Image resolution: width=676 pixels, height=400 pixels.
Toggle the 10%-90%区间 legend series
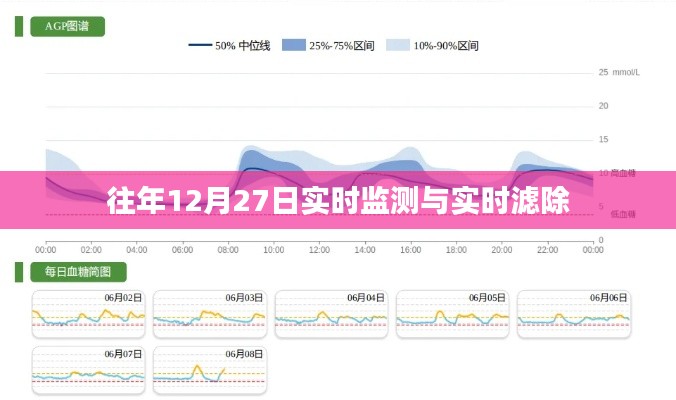(444, 45)
